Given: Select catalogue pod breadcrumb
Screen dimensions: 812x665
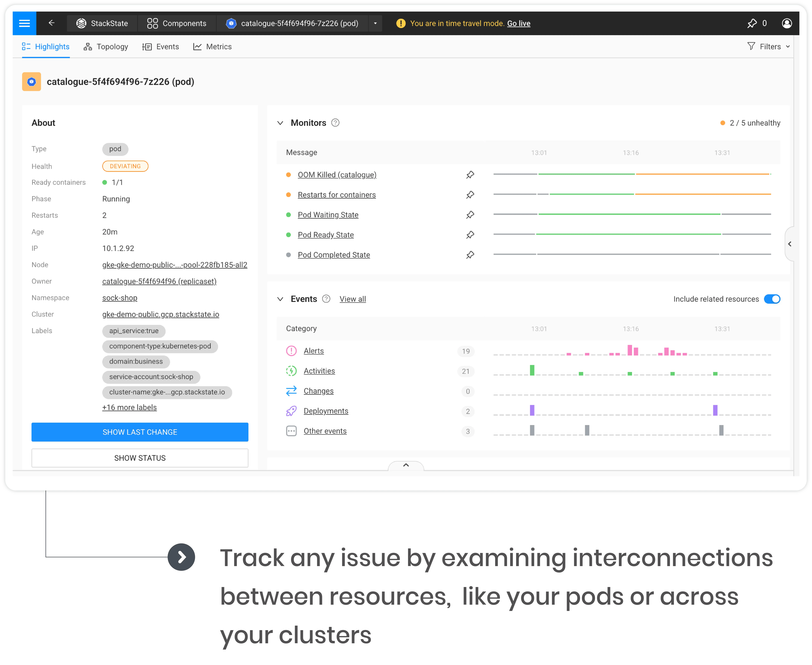Looking at the screenshot, I should pyautogui.click(x=292, y=23).
